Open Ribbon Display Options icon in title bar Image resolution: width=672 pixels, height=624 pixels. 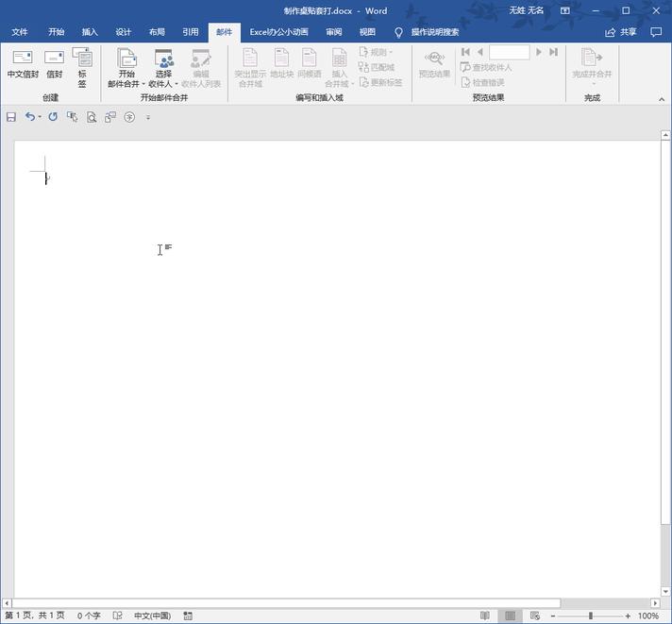pos(565,10)
